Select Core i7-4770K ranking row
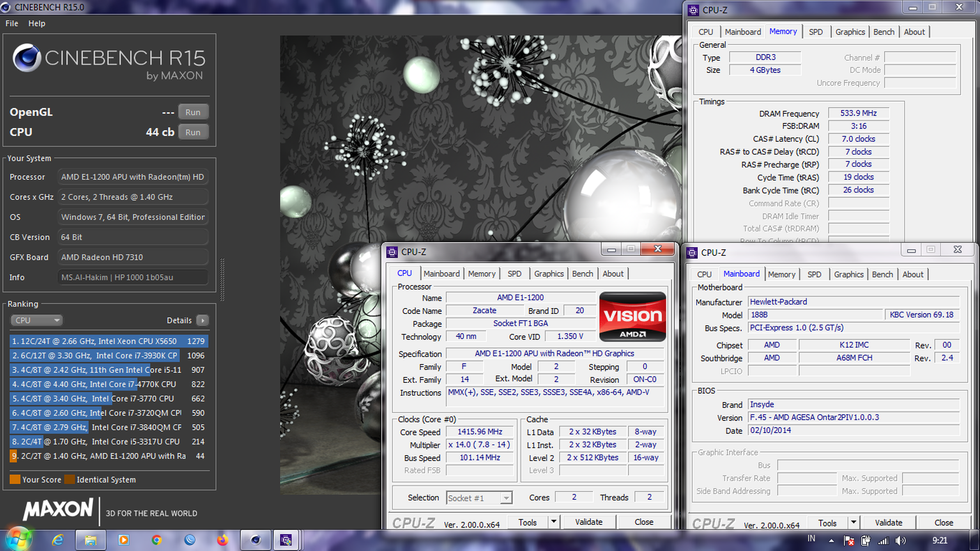Screen dimensions: 980x551 (109, 384)
